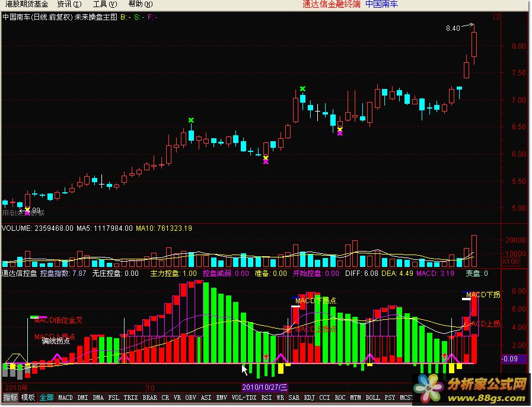Click the 2010年 label on time axis

pyautogui.click(x=16, y=387)
